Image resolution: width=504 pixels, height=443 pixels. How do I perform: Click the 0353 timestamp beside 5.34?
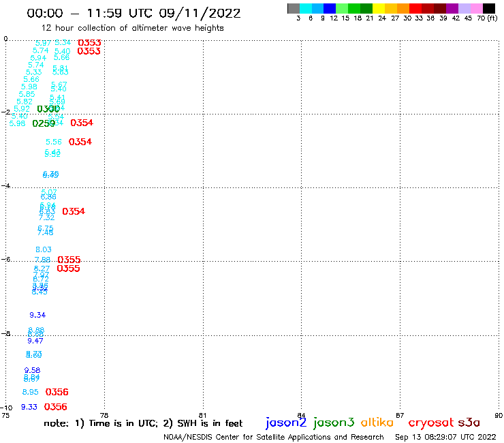[x=89, y=42]
